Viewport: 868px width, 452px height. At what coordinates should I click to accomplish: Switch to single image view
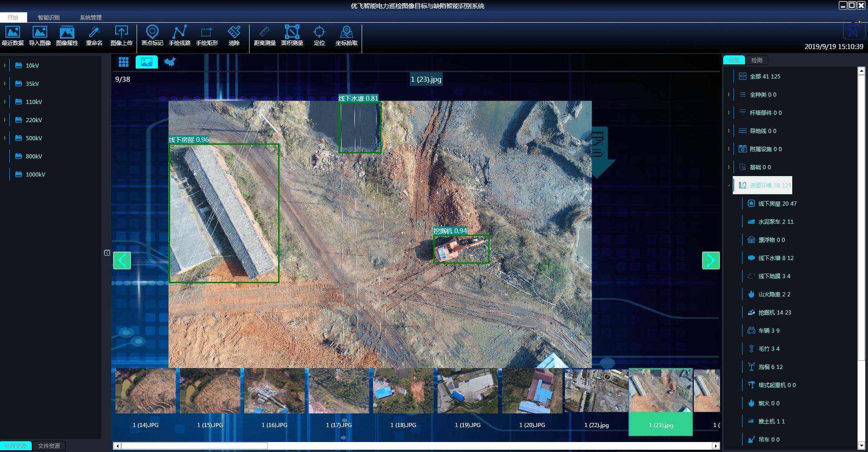pyautogui.click(x=147, y=62)
